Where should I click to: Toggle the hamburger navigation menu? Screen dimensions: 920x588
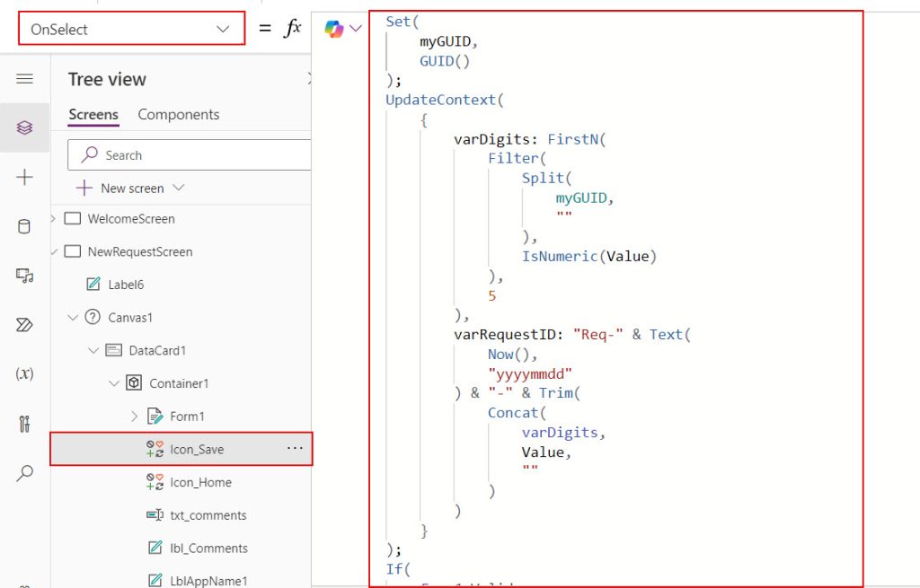(x=24, y=79)
